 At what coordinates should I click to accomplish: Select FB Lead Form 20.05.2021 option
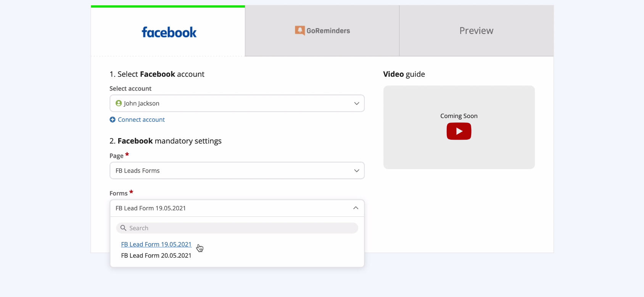[x=156, y=255]
